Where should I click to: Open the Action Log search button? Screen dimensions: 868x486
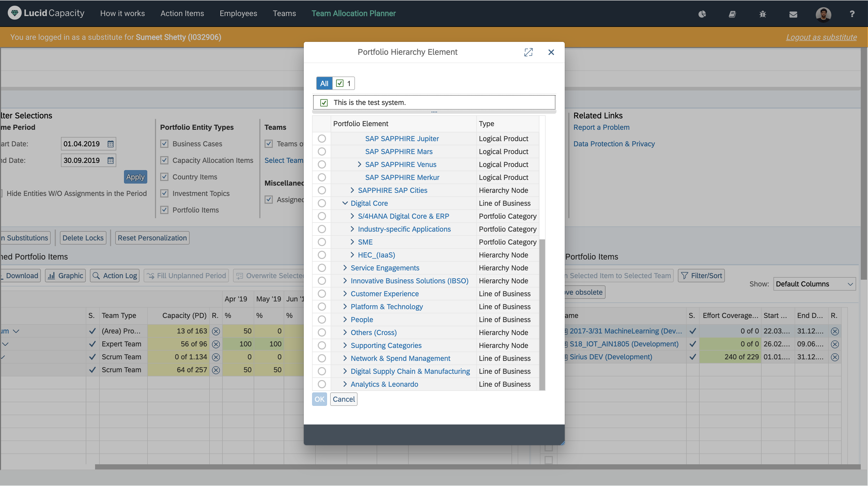pos(115,276)
